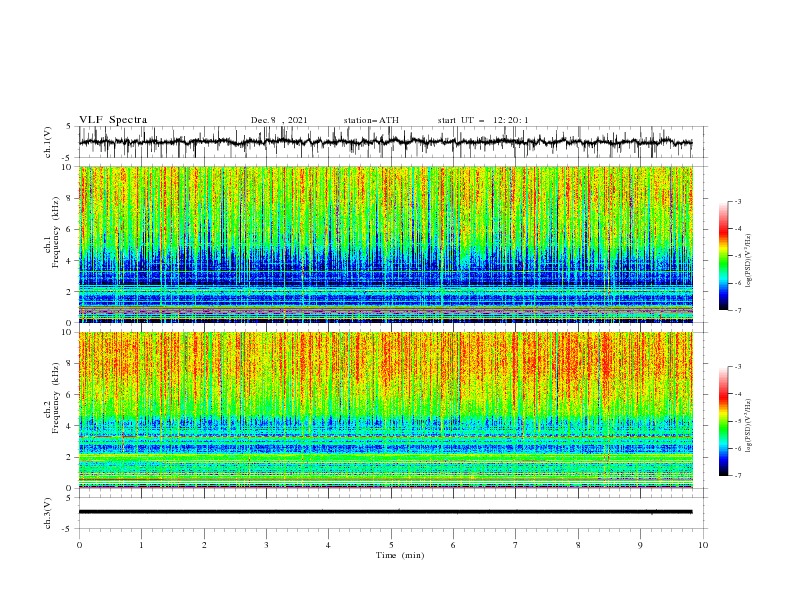Click the color scale bar beside ch.2 spectrogram

pos(723,421)
